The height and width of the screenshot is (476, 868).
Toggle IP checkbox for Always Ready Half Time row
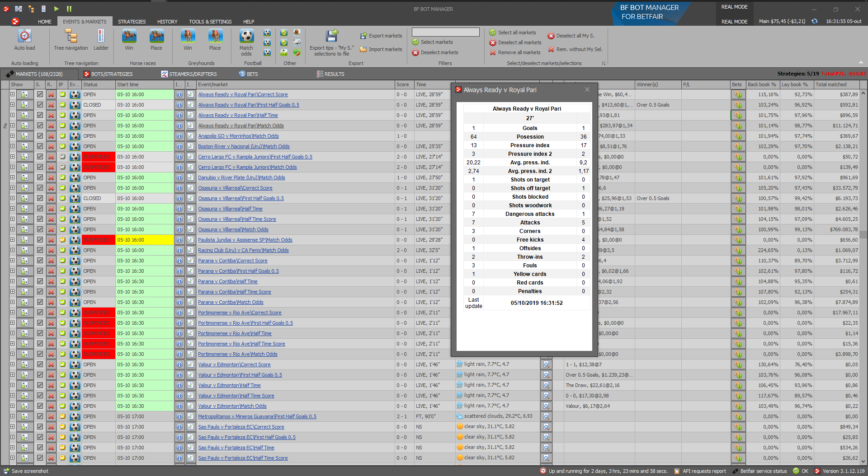(x=62, y=115)
